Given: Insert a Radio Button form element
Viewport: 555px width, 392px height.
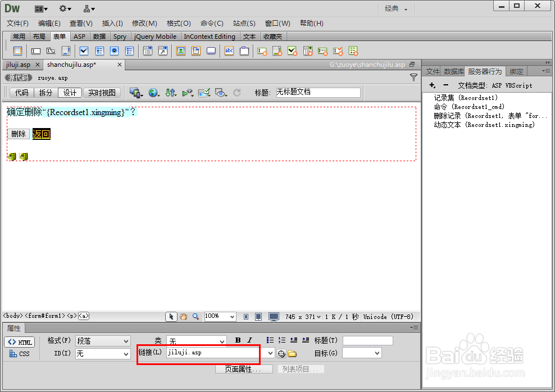Looking at the screenshot, I should pyautogui.click(x=115, y=51).
